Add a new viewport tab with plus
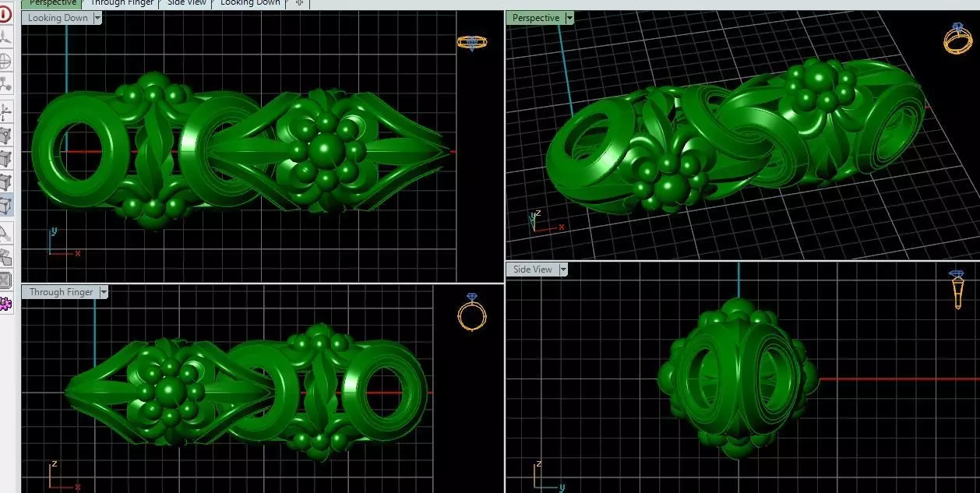The image size is (980, 493). pos(299,3)
